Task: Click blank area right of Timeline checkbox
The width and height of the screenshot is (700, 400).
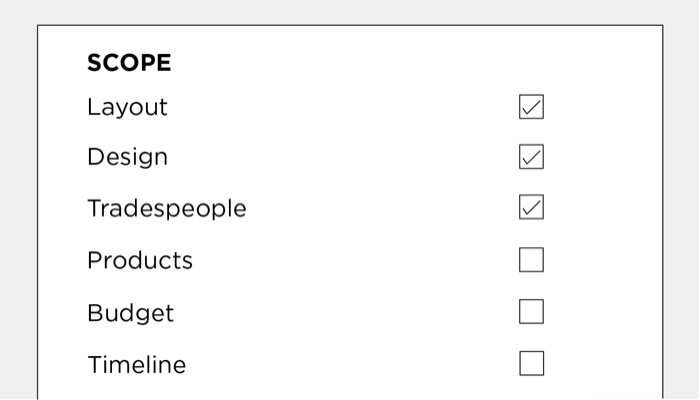Action: point(600,363)
